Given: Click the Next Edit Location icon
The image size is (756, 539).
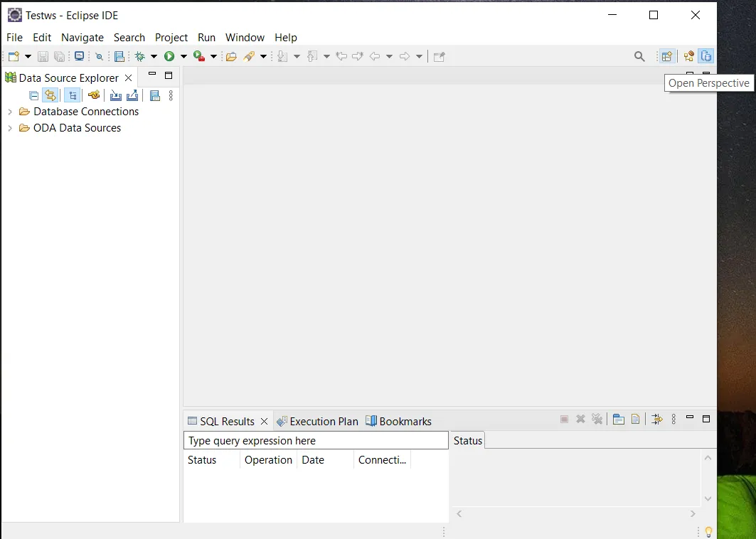Looking at the screenshot, I should pos(358,56).
